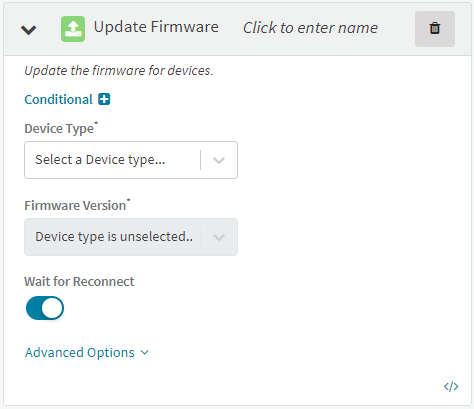This screenshot has width=474, height=409.
Task: Select the 'Select a Device type...' combo box
Action: click(131, 160)
